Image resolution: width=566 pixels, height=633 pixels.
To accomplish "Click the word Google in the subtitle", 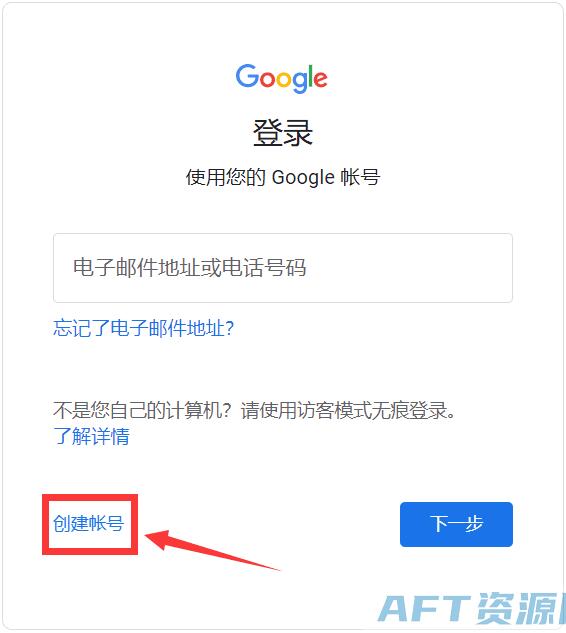I will pos(303,178).
